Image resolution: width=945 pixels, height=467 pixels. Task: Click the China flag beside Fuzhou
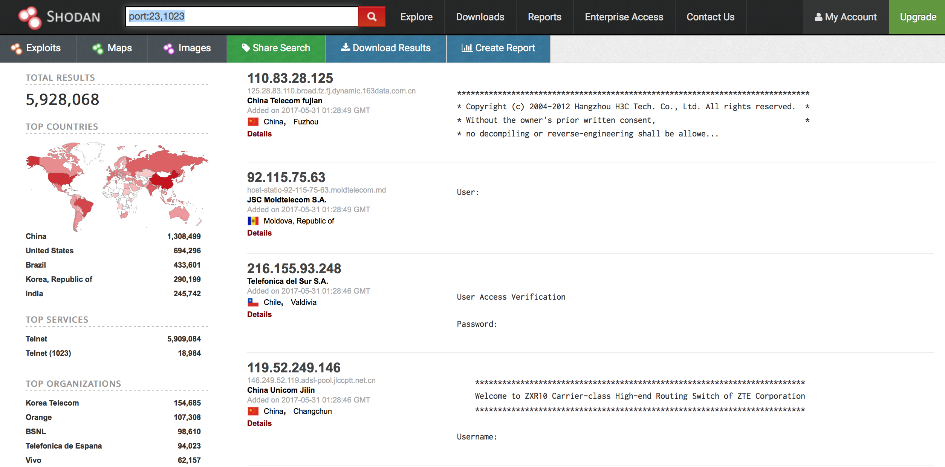(x=253, y=121)
